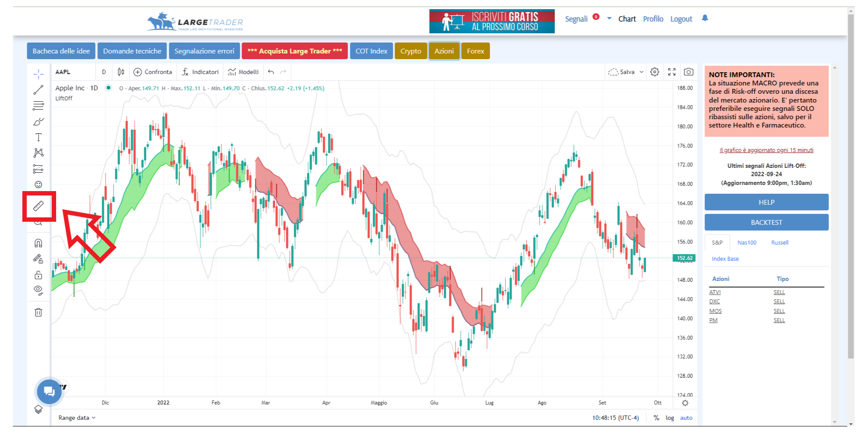Click Acquista Large Trader button
Image resolution: width=868 pixels, height=433 pixels.
coord(295,51)
